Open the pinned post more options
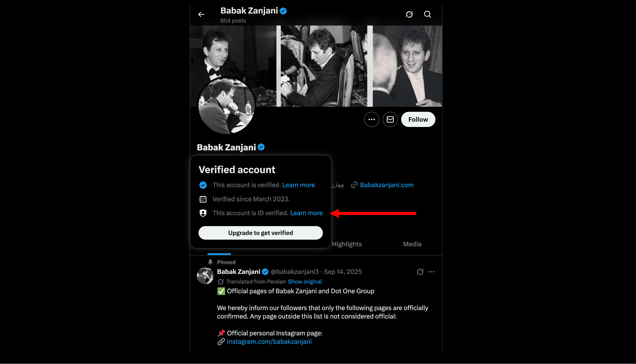The width and height of the screenshot is (636, 364). 431,272
